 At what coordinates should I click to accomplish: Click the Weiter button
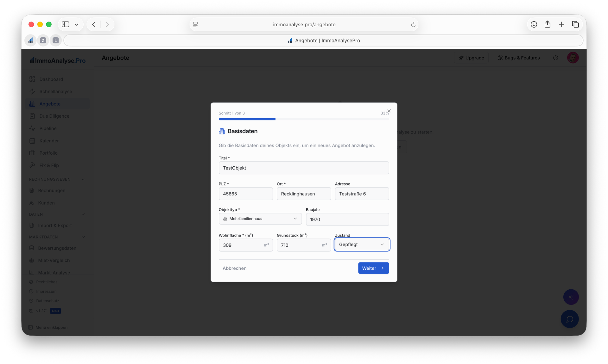pos(373,268)
